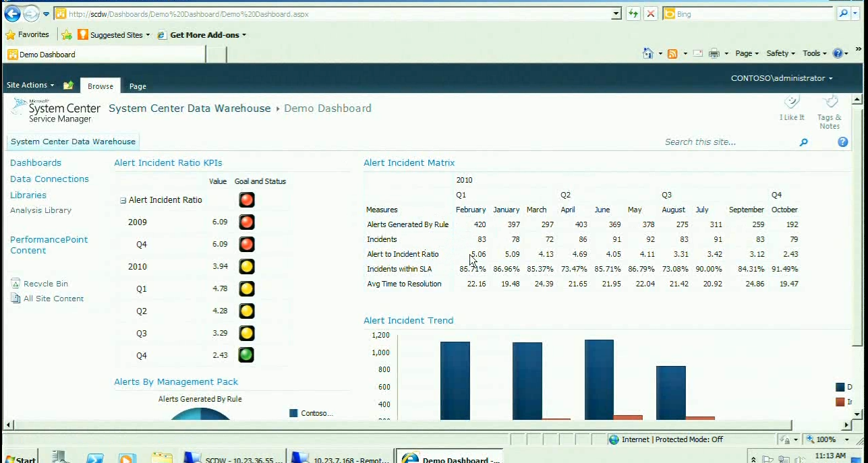Open the address bar history dropdown
The image size is (868, 463).
point(616,13)
